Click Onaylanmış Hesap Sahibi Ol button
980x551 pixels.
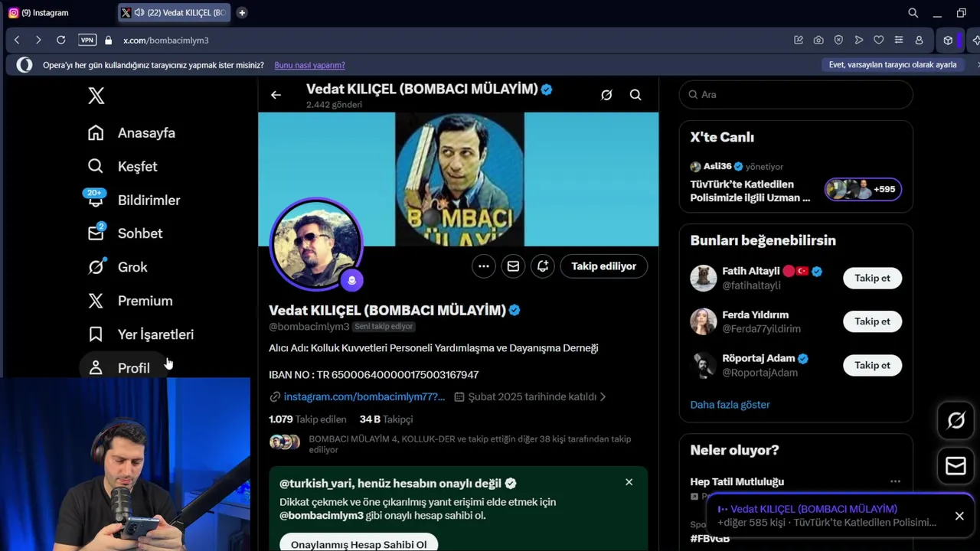click(x=358, y=544)
